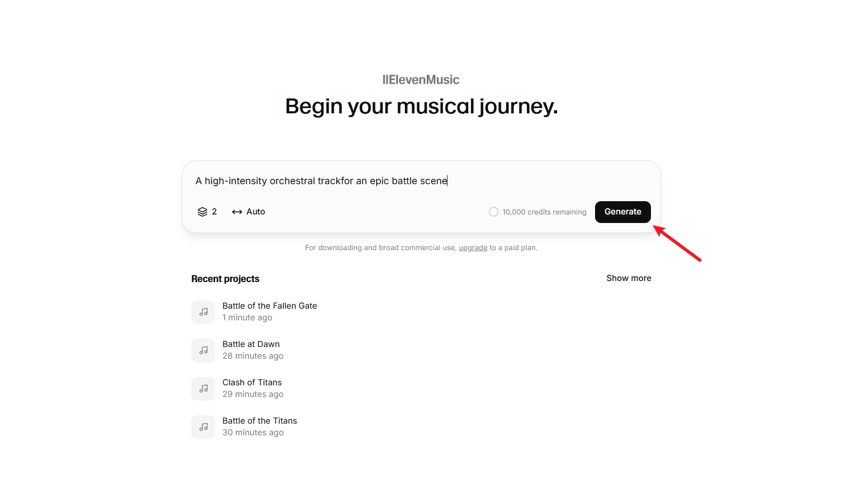The height and width of the screenshot is (504, 847).
Task: Click the music note icon for Battle of the Fallen Gate
Action: click(203, 312)
